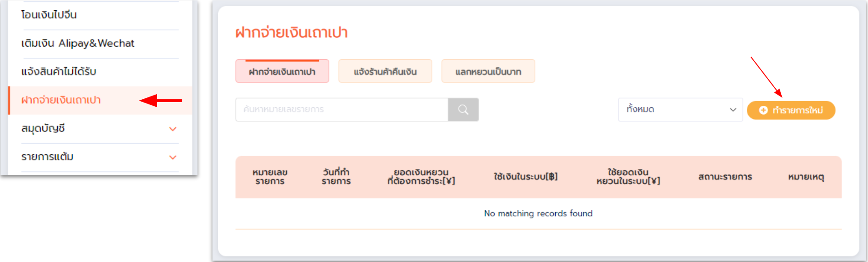Viewport: 868px width, 262px height.
Task: Open the สมุดบัญชี sidebar menu
Action: click(43, 129)
